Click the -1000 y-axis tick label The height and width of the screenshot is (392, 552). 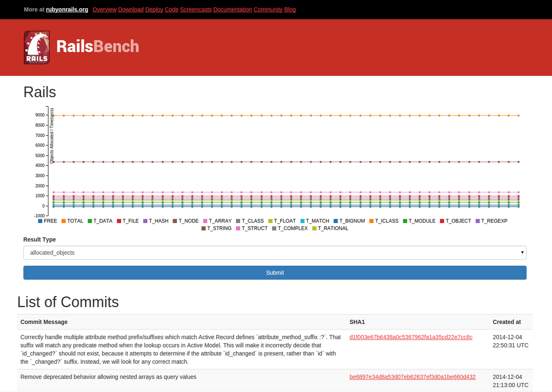39,216
